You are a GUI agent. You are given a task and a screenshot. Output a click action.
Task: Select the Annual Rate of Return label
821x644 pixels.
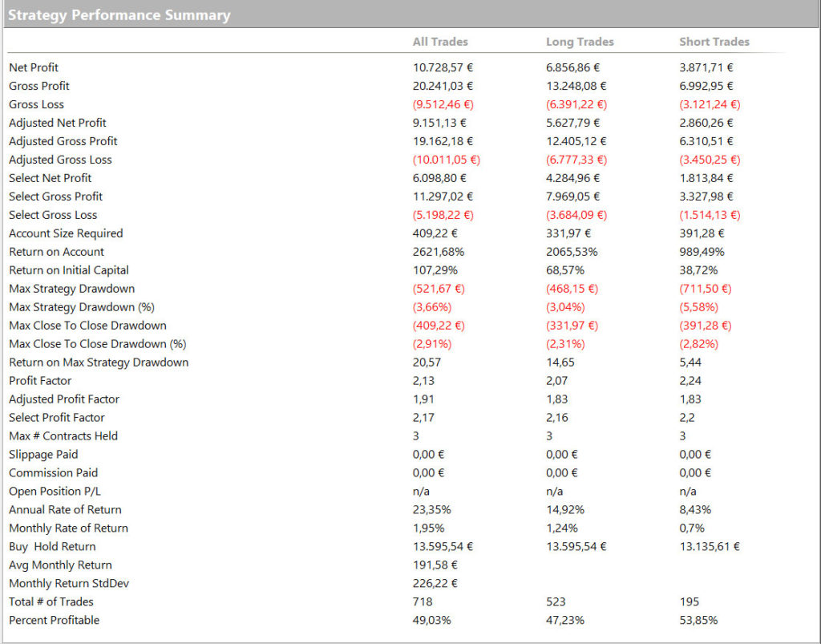point(65,509)
